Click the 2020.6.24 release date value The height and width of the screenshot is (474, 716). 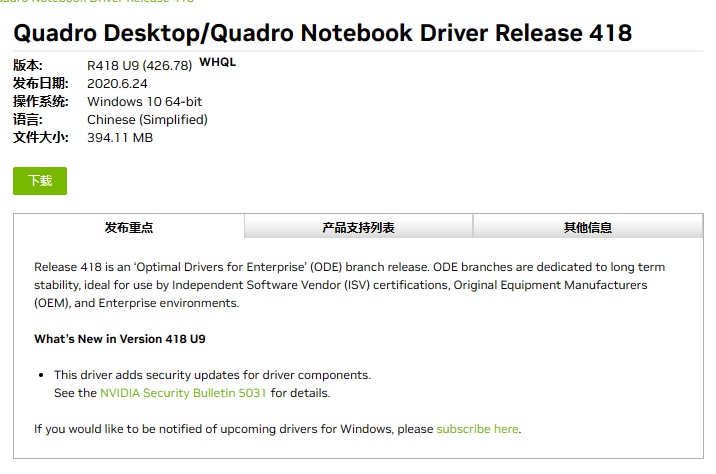[116, 84]
